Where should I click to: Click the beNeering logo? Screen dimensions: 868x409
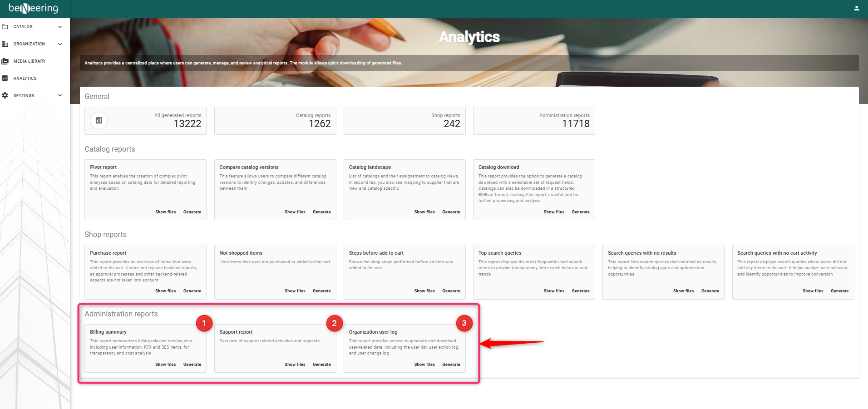(34, 8)
